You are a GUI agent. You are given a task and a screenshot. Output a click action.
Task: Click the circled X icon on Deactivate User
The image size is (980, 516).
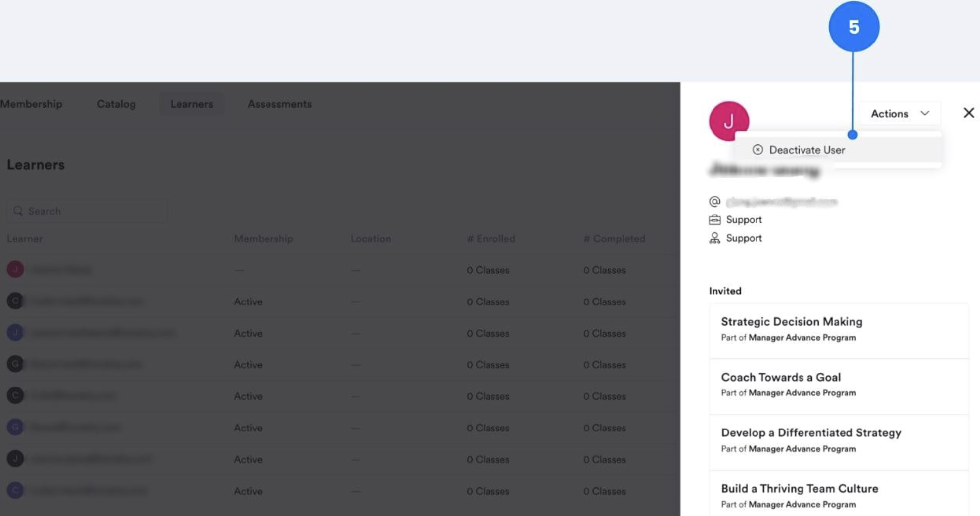click(x=758, y=150)
